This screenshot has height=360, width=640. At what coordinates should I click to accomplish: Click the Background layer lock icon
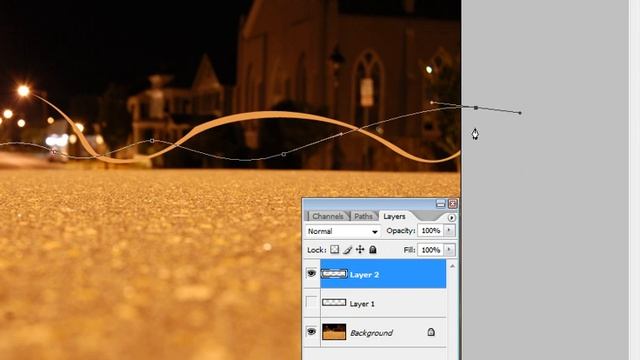tap(431, 332)
